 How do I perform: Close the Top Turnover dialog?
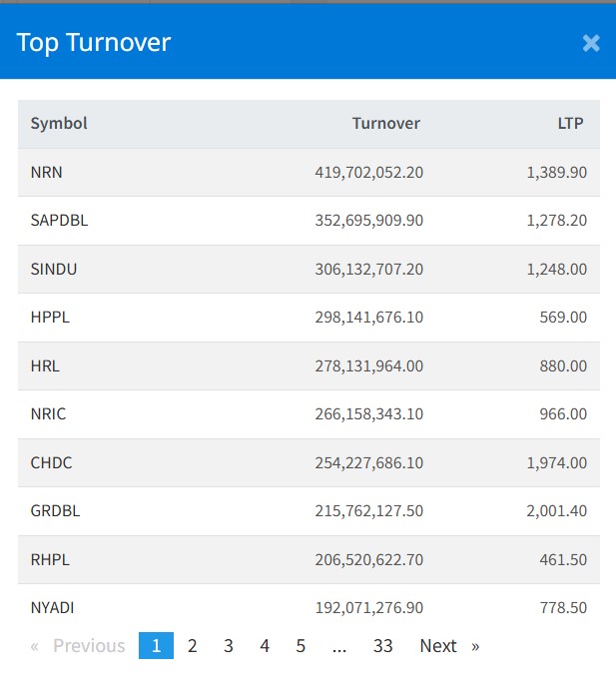tap(591, 43)
